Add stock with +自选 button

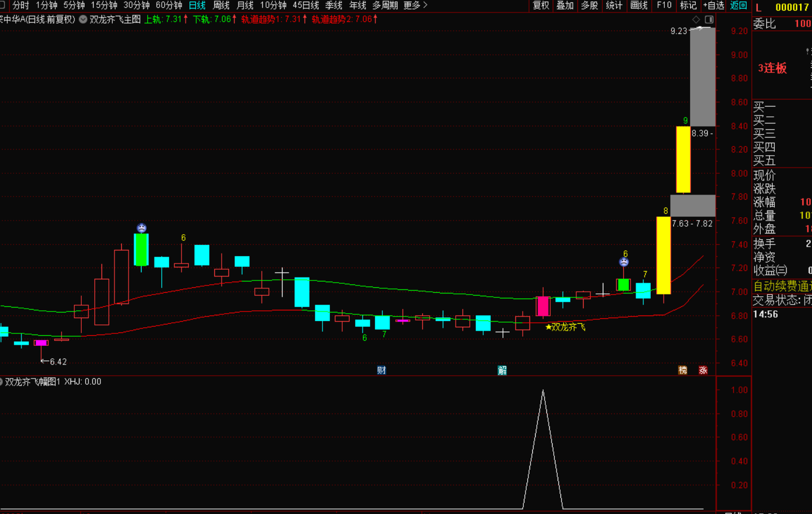tap(713, 5)
